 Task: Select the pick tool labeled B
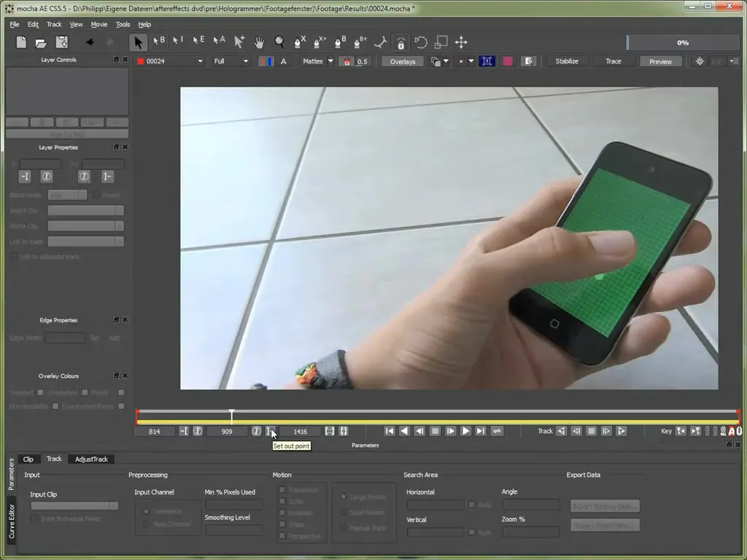coord(158,42)
